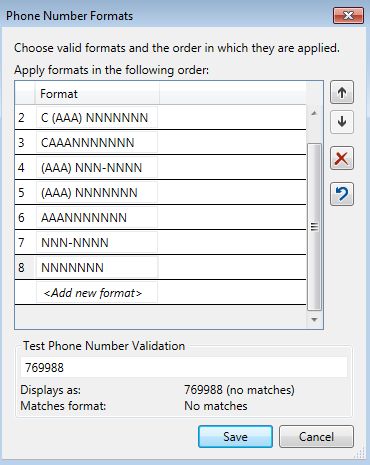Select row header number 4

25,168
